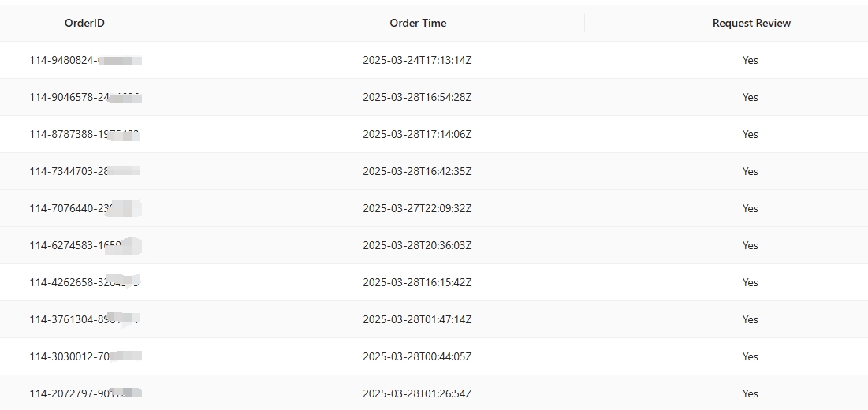Open order ID starting with 114-9046578
Screen dimensions: 868x410
pyautogui.click(x=85, y=98)
